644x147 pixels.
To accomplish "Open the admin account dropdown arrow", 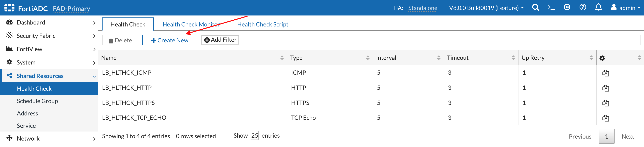I will tap(639, 8).
